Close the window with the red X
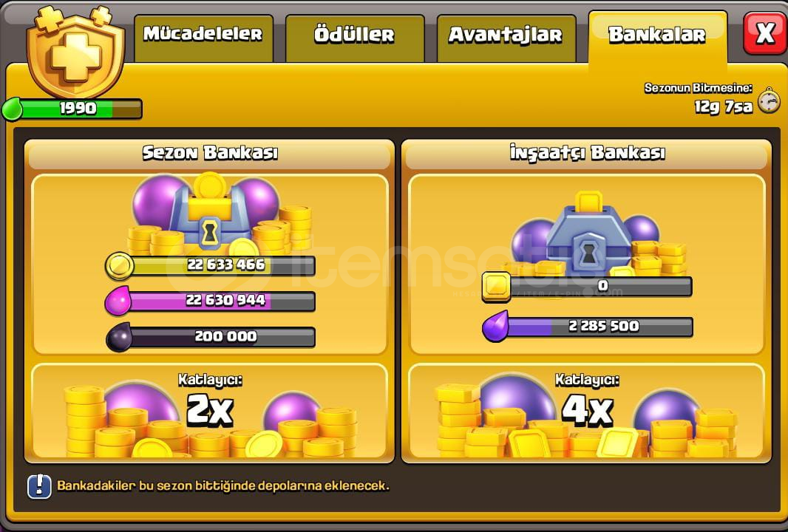Screen dimensions: 788x532 coord(765,33)
